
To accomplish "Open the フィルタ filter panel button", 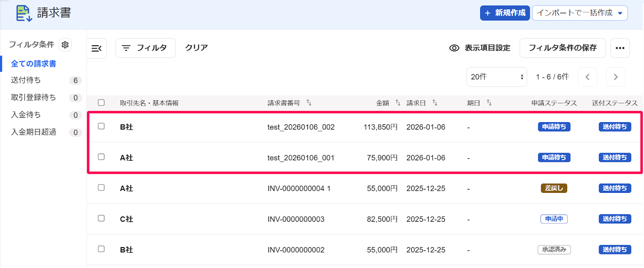I will (x=145, y=48).
